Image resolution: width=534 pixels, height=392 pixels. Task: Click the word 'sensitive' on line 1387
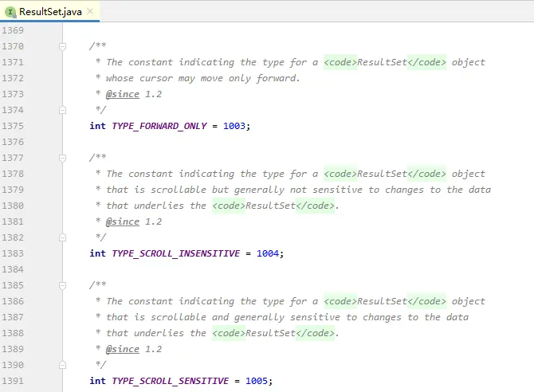point(315,317)
